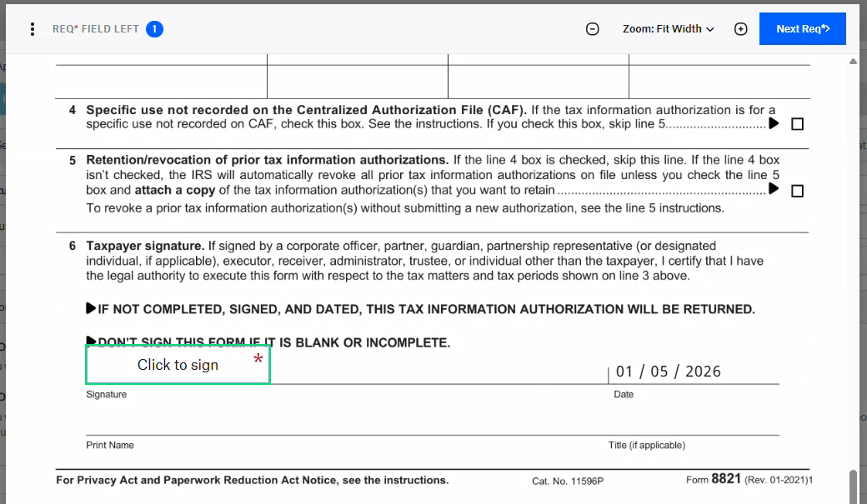Image resolution: width=867 pixels, height=504 pixels.
Task: Check the line 5 retention revocation checkbox
Action: click(797, 190)
